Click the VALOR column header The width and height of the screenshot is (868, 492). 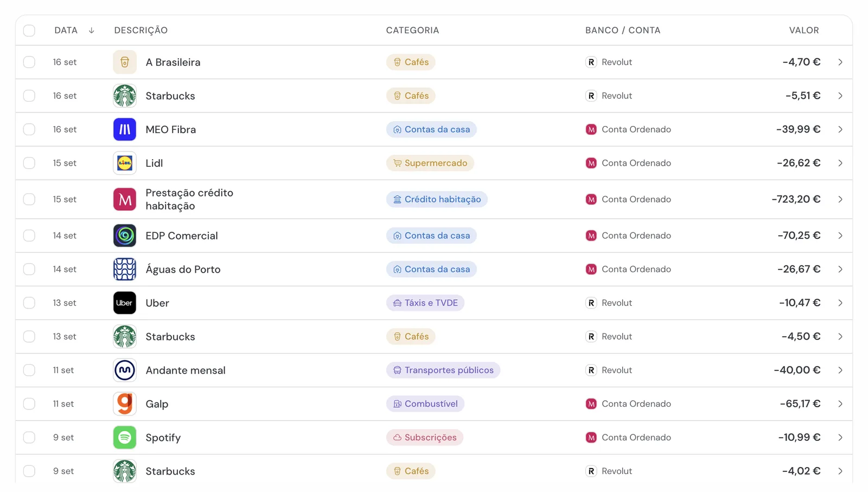point(804,30)
